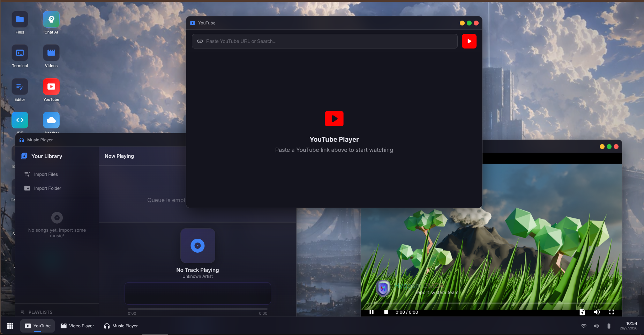Image resolution: width=644 pixels, height=335 pixels.
Task: Click the battery tray icon
Action: [609, 326]
